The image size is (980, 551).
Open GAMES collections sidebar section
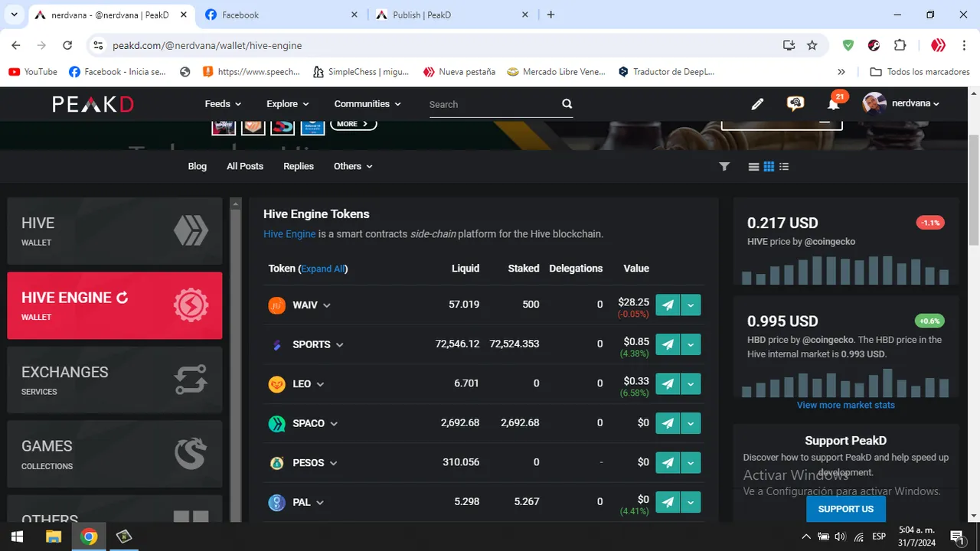(115, 454)
